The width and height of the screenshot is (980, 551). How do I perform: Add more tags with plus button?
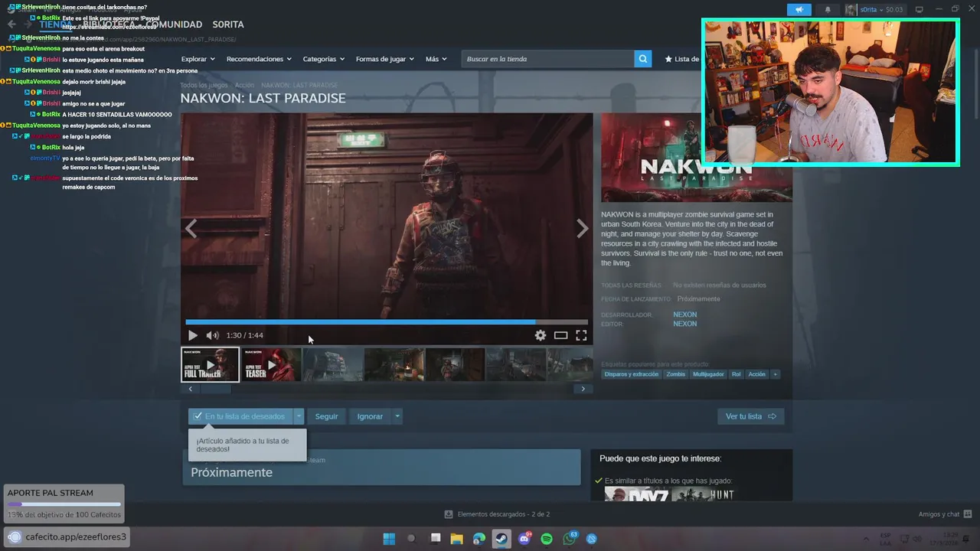pos(776,374)
